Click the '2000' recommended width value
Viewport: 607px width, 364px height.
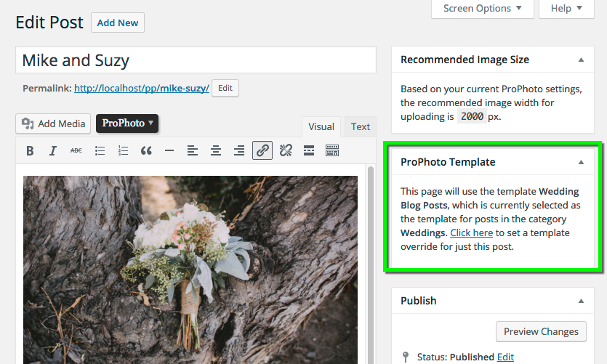(472, 116)
